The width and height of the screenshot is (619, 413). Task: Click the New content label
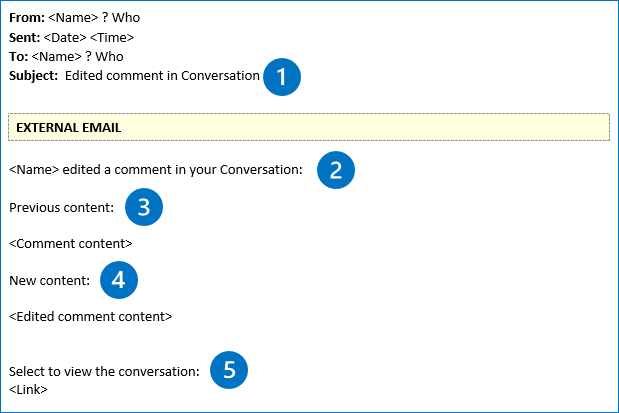click(x=49, y=280)
